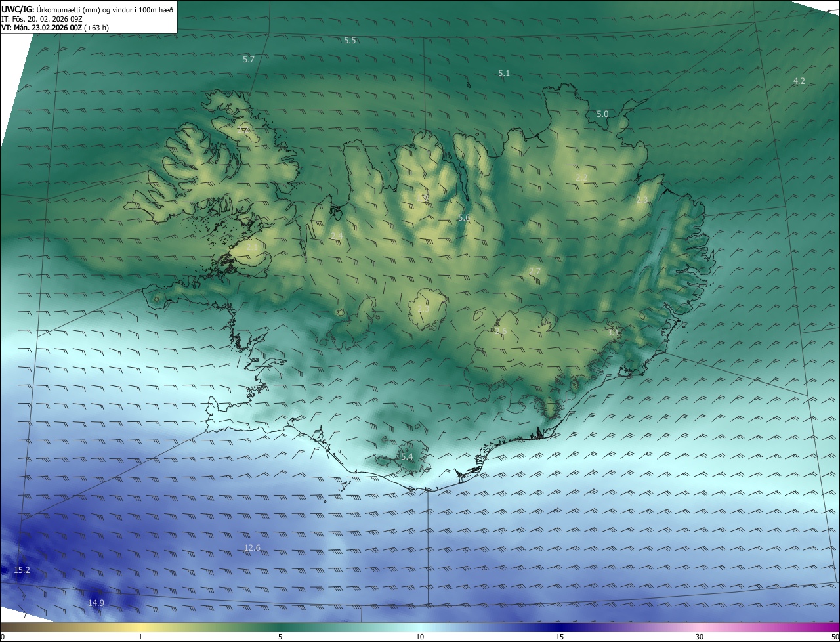Click the 5.1 value label on the map
The image size is (840, 642).
(x=504, y=74)
